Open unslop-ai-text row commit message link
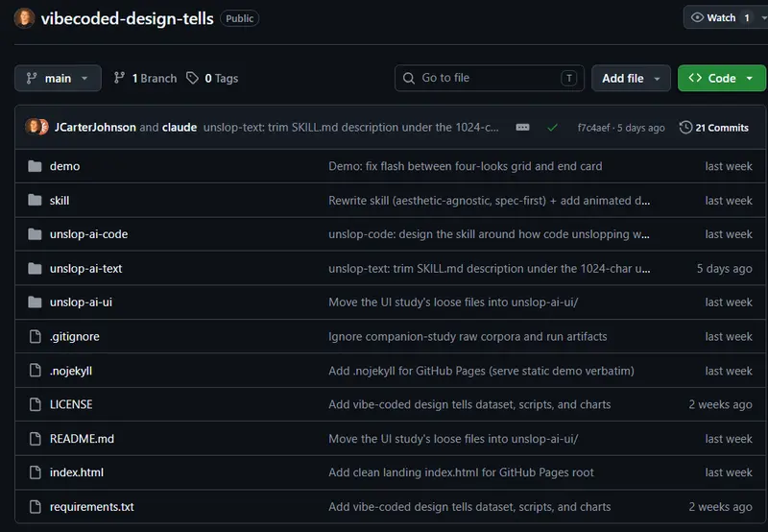The height and width of the screenshot is (532, 768). pyautogui.click(x=490, y=269)
